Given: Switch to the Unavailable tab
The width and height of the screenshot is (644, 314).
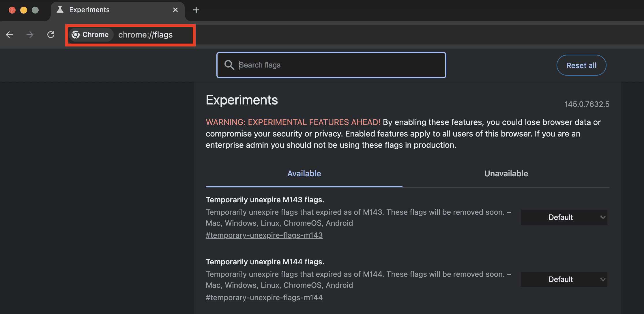Looking at the screenshot, I should click(x=506, y=173).
